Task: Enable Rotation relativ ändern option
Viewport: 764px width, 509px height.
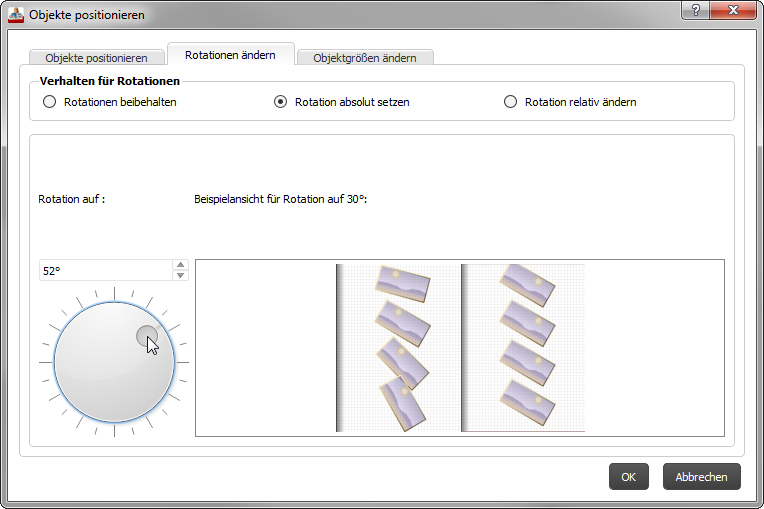Action: click(511, 102)
